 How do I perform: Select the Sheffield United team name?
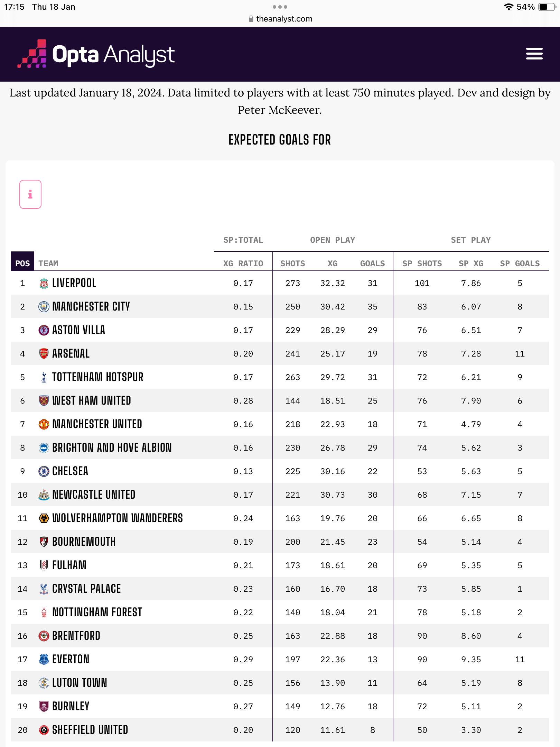tap(90, 730)
